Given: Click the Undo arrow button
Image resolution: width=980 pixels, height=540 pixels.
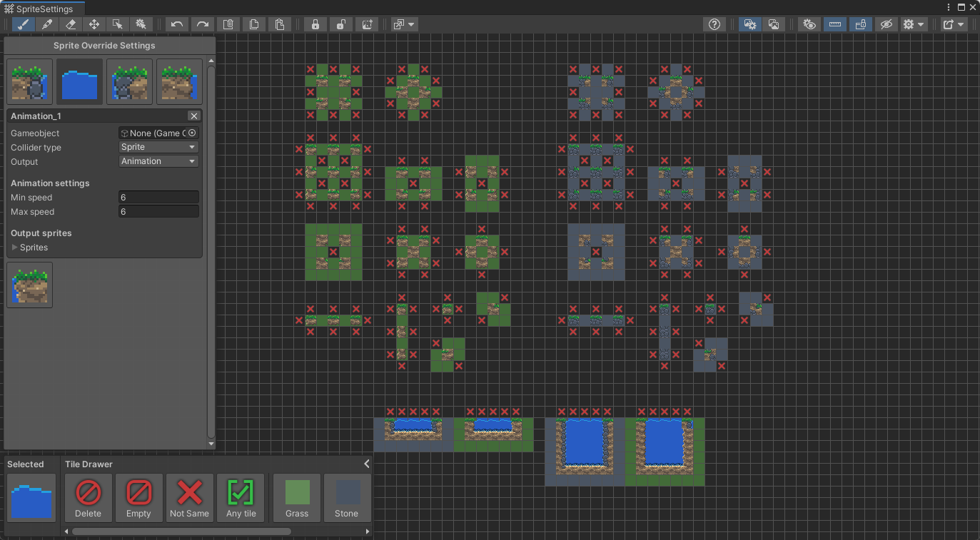Looking at the screenshot, I should [177, 24].
